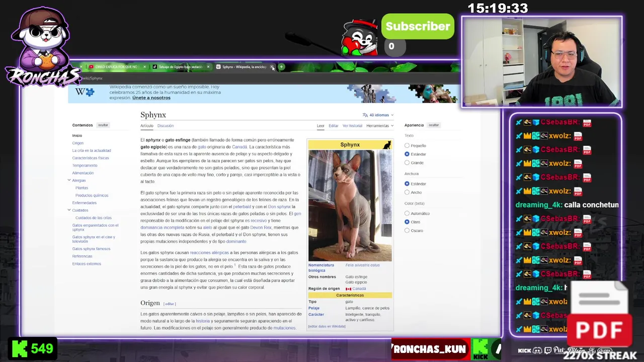Switch to CIRILO EXPLICA browser tab
Viewport: 644px width, 362px height.
click(x=117, y=67)
